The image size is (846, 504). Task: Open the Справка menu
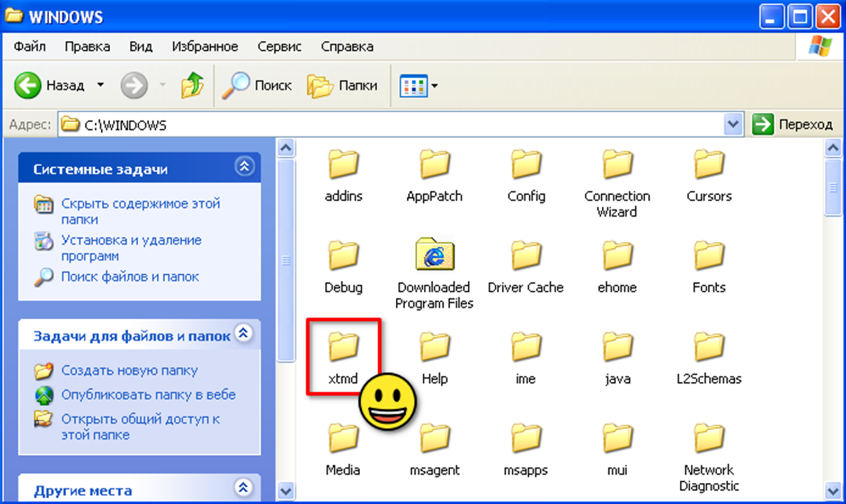347,47
